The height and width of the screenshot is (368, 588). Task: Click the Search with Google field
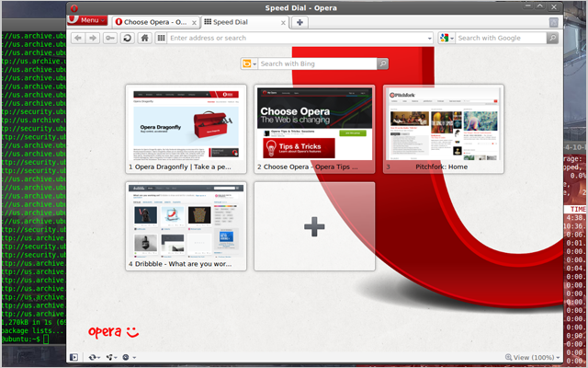click(x=501, y=38)
